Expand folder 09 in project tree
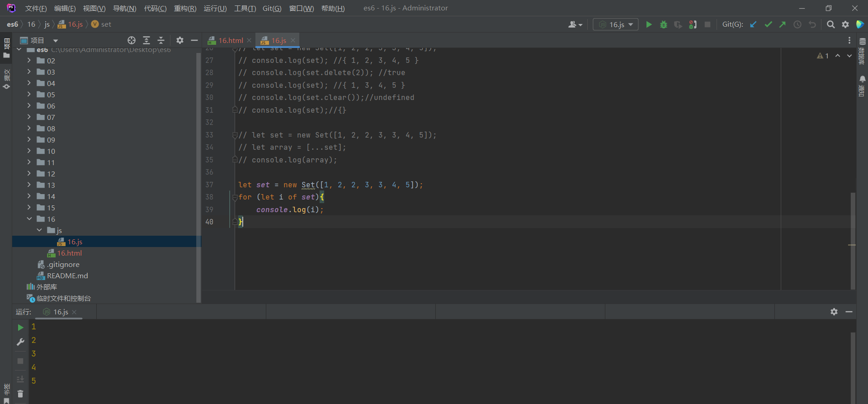The height and width of the screenshot is (404, 868). 29,139
